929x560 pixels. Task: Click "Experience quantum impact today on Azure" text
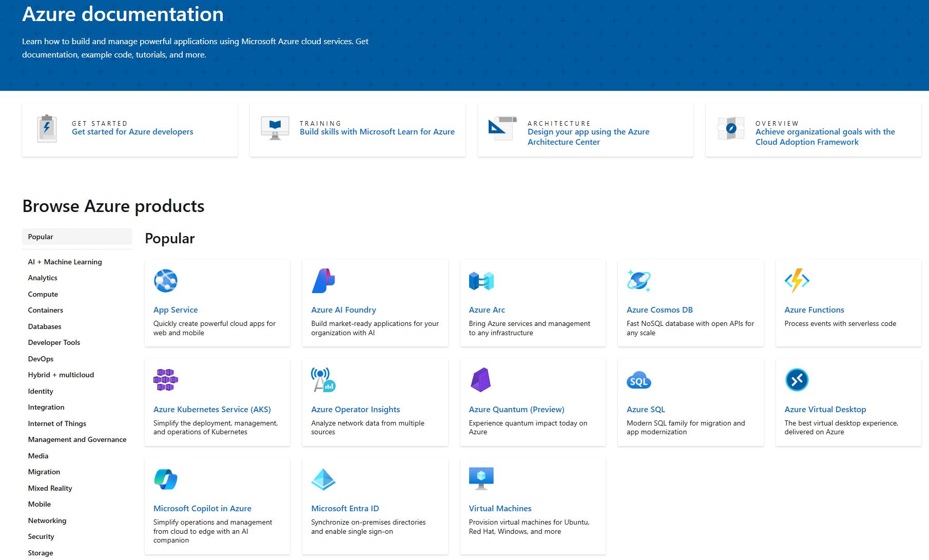528,428
